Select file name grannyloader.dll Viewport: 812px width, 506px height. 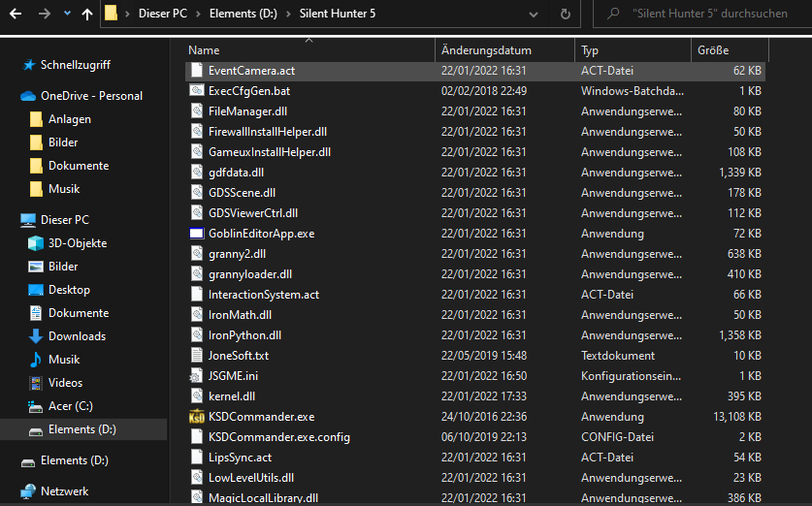pyautogui.click(x=250, y=274)
